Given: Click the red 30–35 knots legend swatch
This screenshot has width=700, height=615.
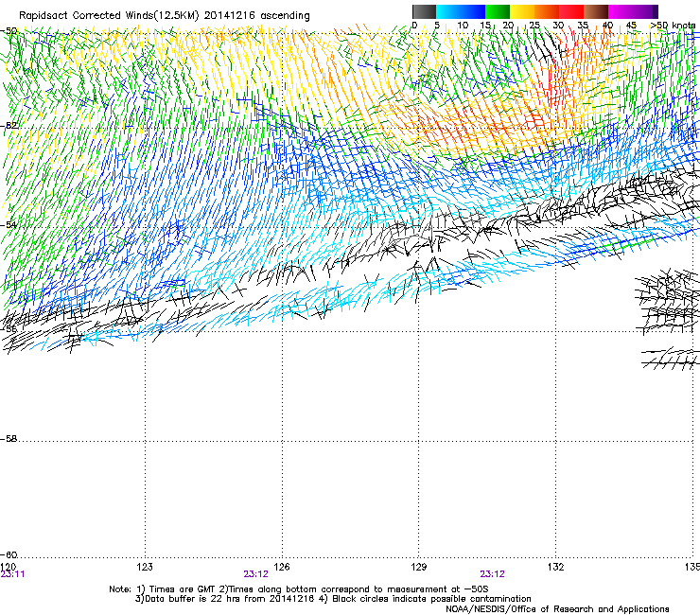Looking at the screenshot, I should (x=571, y=11).
